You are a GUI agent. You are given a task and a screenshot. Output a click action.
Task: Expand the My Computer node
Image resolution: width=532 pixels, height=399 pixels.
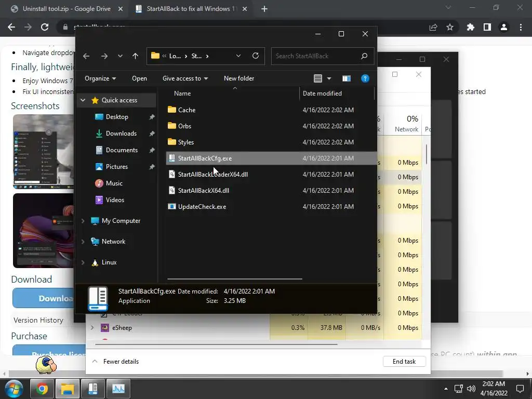point(83,221)
